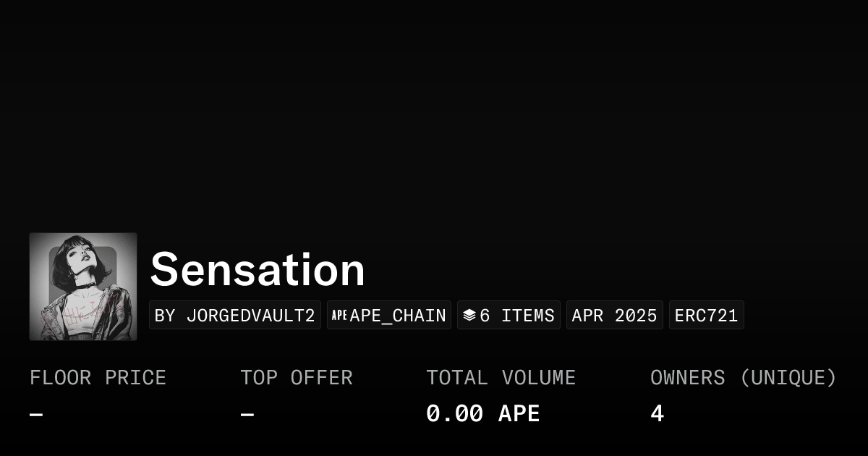Select the APE_CHAIN text label
This screenshot has width=868, height=456.
coord(398,316)
